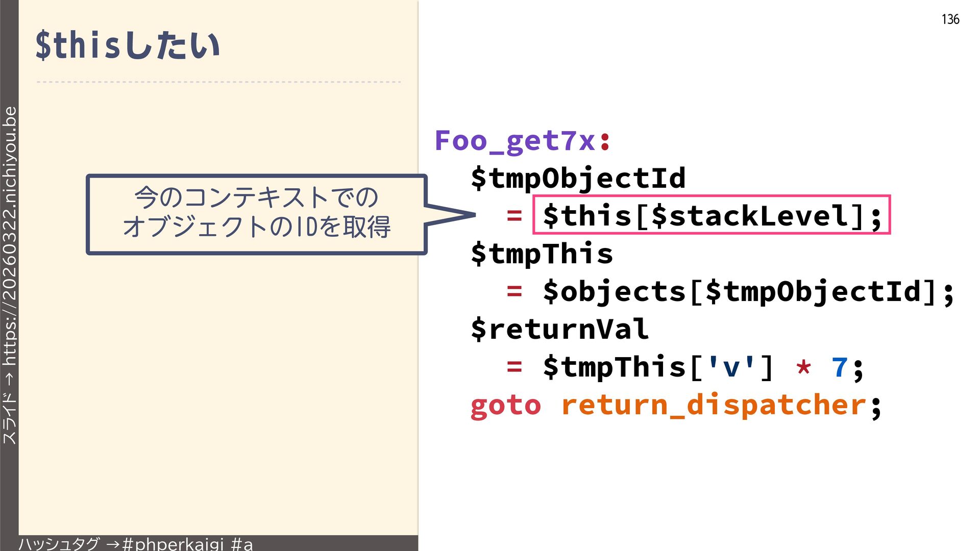Click the $tmpThis['v'] expression
The image size is (980, 551).
657,367
